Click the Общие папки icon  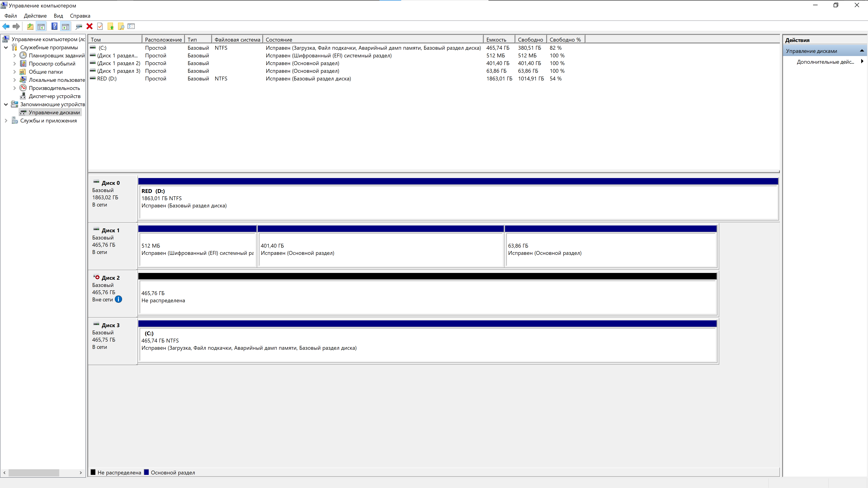23,71
